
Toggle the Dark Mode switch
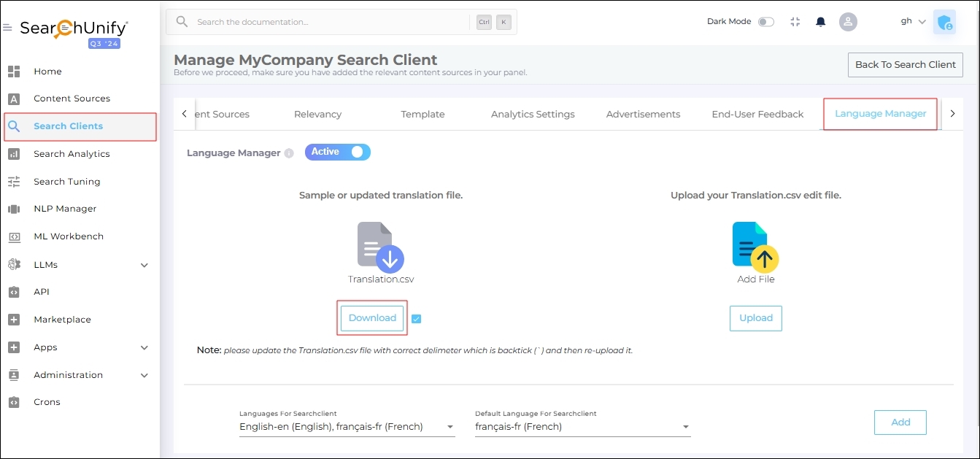[765, 22]
